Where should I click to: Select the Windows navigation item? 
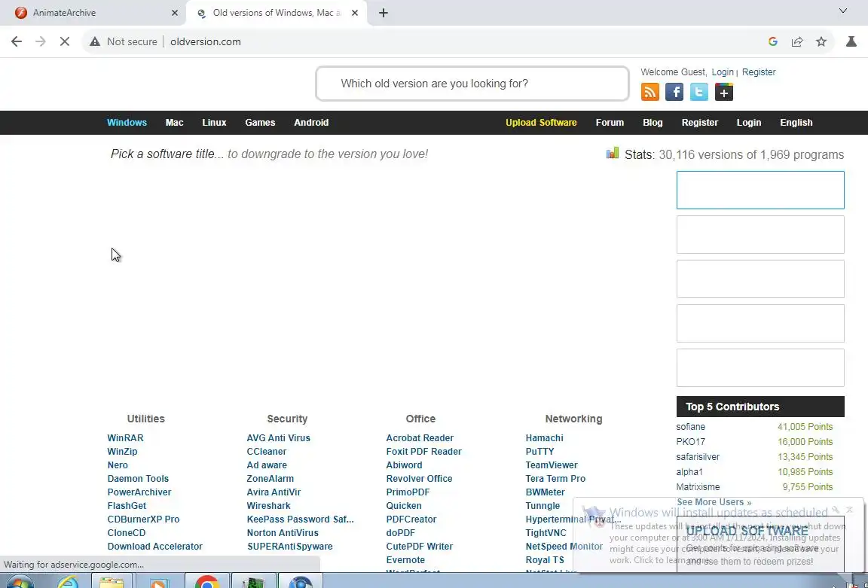pyautogui.click(x=127, y=123)
